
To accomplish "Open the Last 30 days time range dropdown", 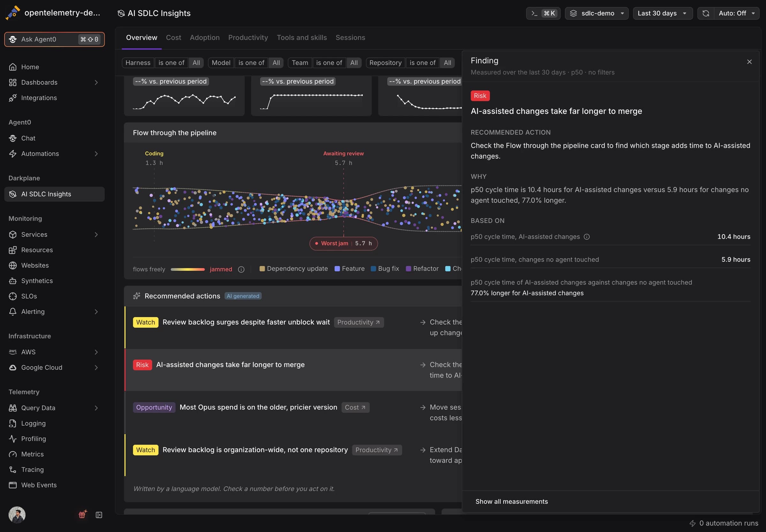I will [x=663, y=13].
